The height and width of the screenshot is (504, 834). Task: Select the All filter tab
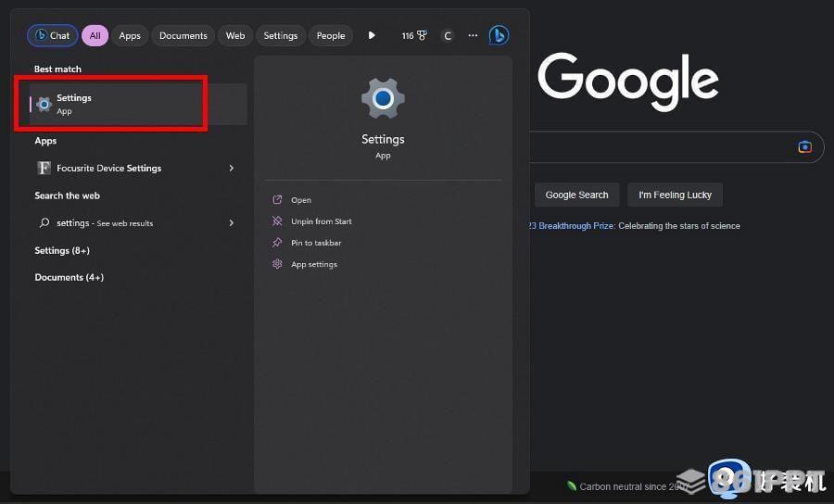point(95,35)
